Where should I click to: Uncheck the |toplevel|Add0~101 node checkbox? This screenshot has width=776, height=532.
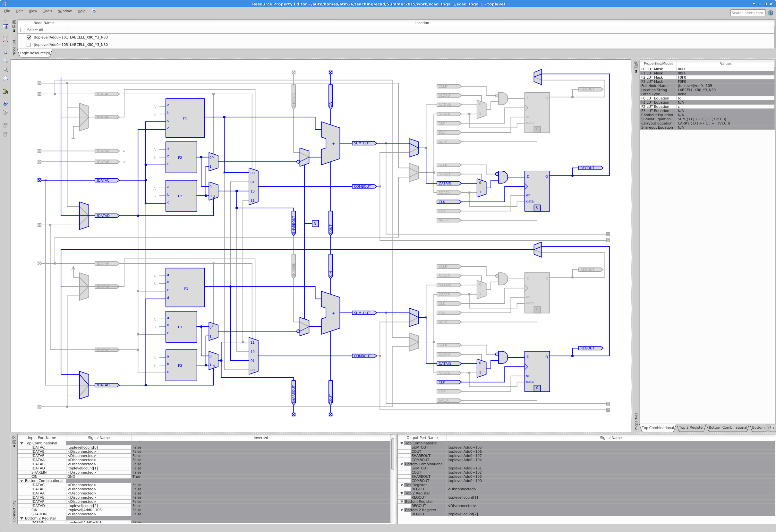click(x=29, y=38)
